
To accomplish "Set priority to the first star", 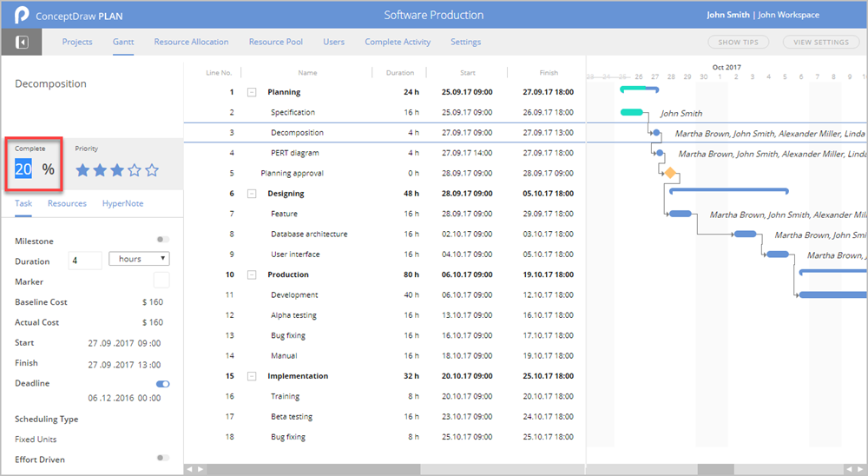I will coord(83,170).
